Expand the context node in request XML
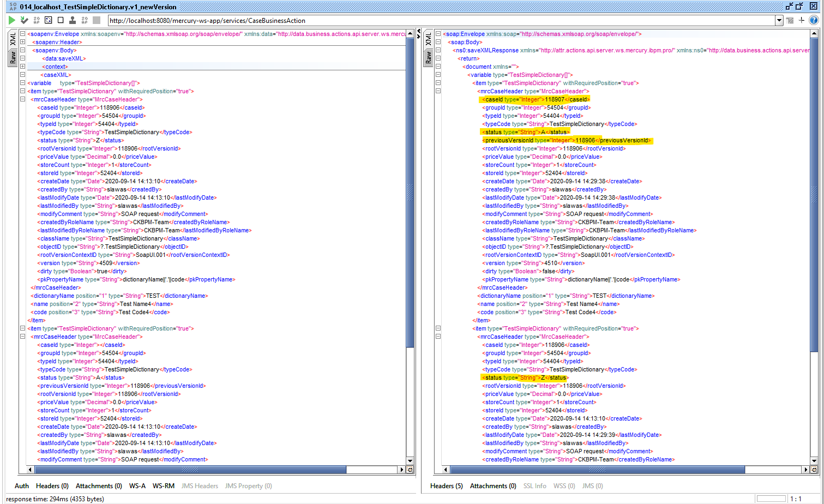 [x=22, y=67]
